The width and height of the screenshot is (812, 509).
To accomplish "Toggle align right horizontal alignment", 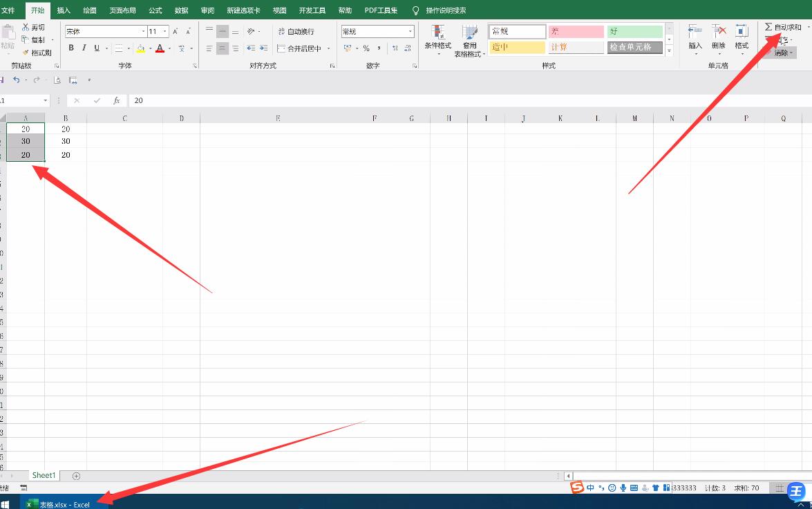I will [x=235, y=48].
